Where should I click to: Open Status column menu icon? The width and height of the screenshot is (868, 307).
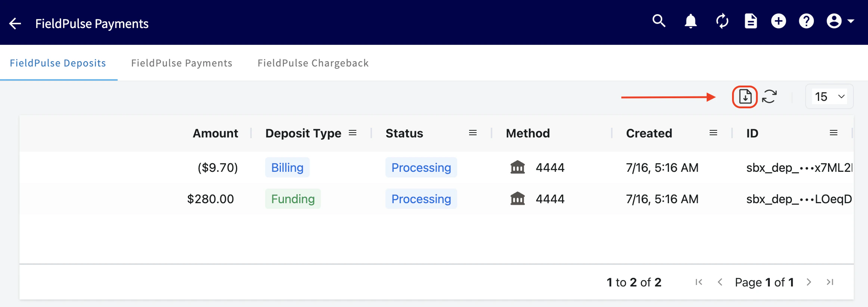[x=473, y=133]
